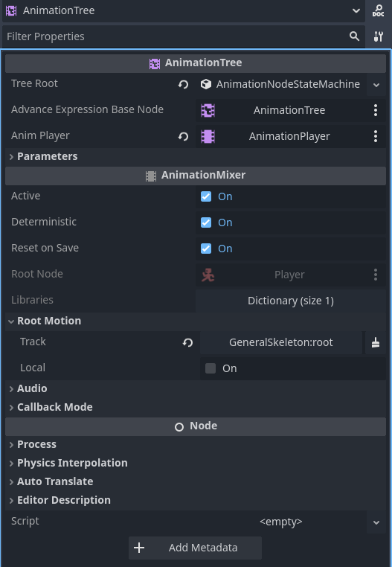Open the Tree Root resource dropdown
This screenshot has height=567, width=392.
pyautogui.click(x=376, y=85)
